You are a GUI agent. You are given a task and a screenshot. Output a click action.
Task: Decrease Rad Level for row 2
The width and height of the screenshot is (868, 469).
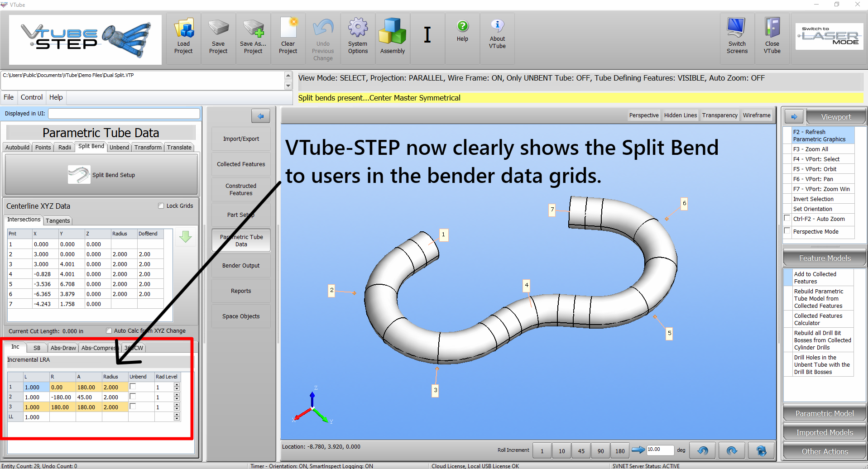(177, 399)
